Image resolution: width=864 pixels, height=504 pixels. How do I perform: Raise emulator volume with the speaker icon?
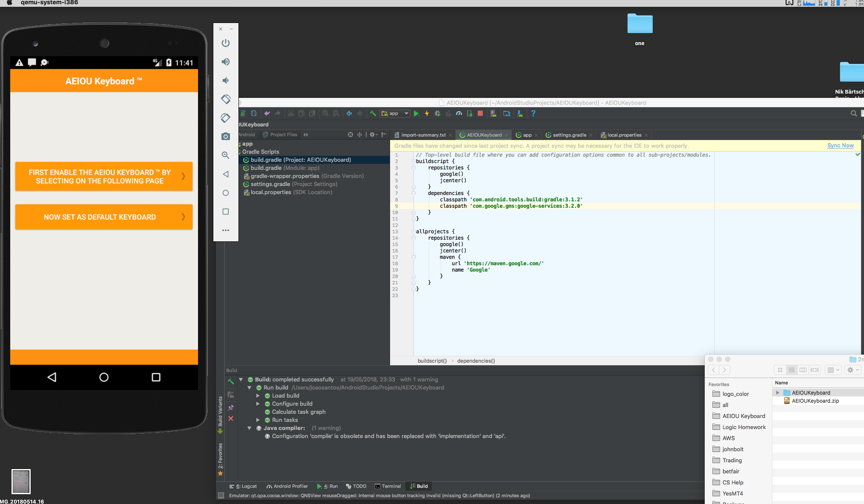coord(226,62)
